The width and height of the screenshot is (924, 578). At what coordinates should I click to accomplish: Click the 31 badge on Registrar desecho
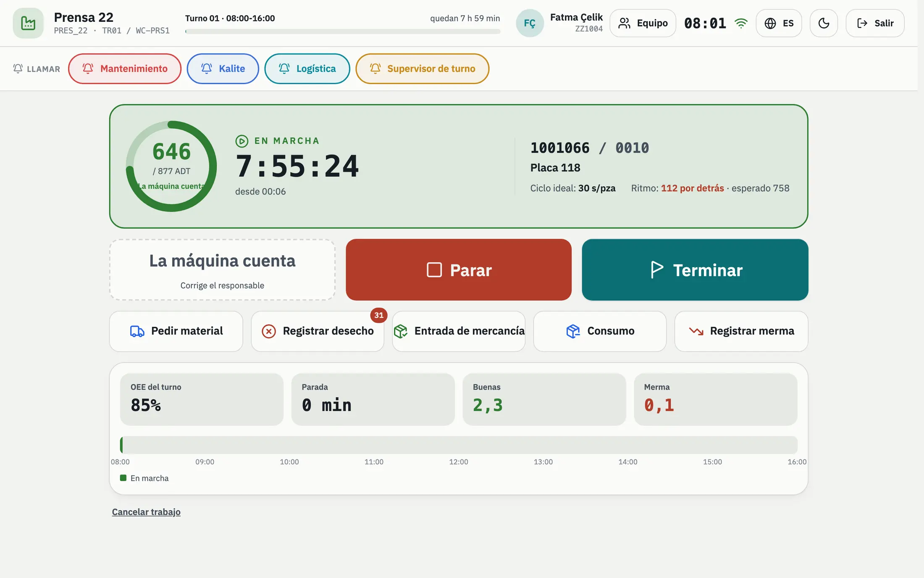coord(379,315)
